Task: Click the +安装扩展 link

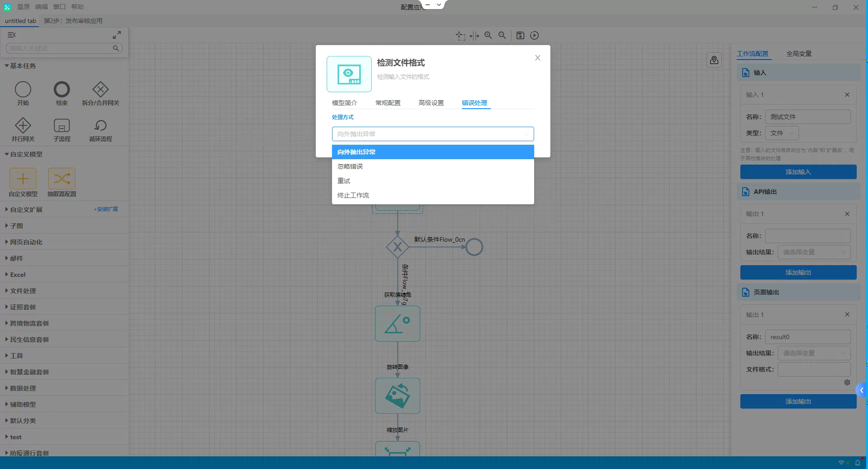Action: [x=106, y=209]
